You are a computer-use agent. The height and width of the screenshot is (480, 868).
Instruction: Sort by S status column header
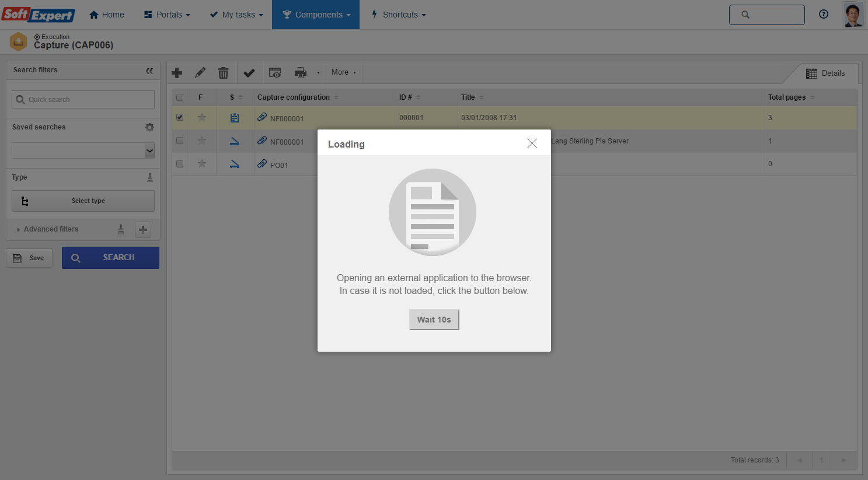point(236,97)
